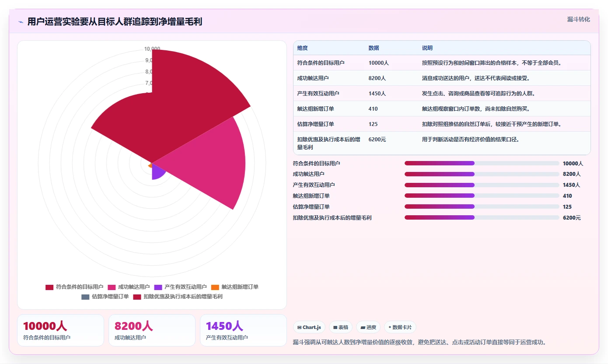Click table value 6200元
Image resolution: width=608 pixels, height=364 pixels.
point(377,140)
